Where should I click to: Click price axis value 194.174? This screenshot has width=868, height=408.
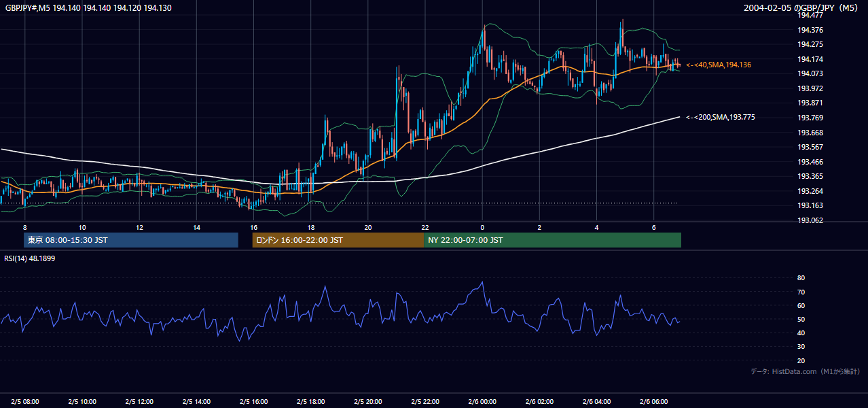click(810, 59)
